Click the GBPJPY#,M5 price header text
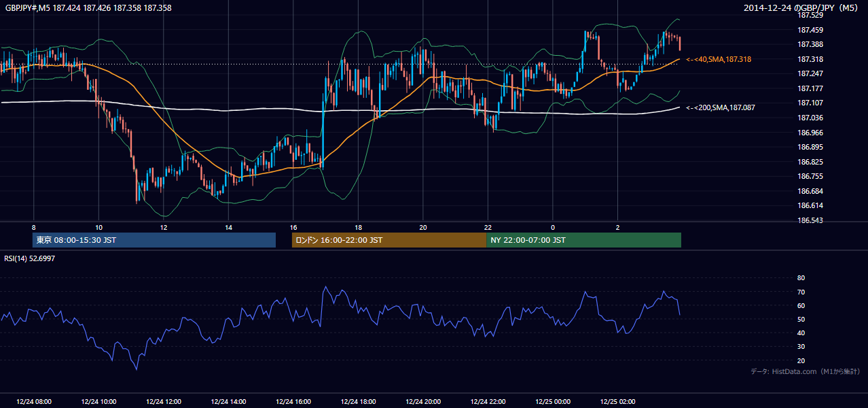This screenshot has height=408, width=868. [x=88, y=8]
